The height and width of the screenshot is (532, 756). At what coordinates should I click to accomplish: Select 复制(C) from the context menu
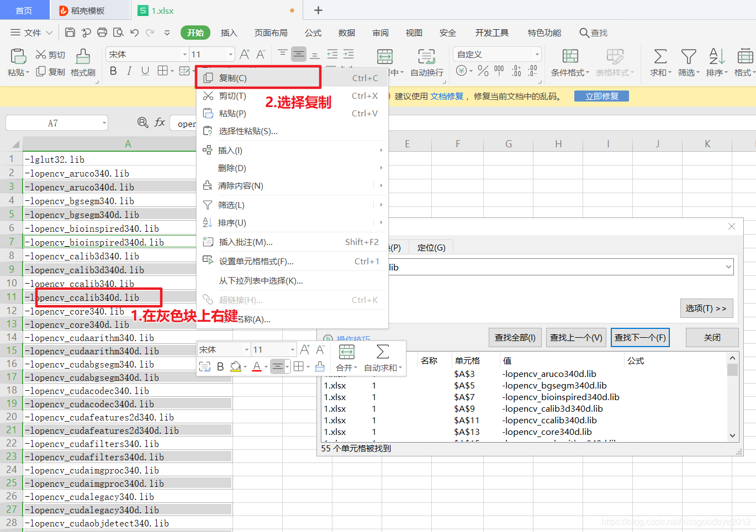pyautogui.click(x=293, y=78)
